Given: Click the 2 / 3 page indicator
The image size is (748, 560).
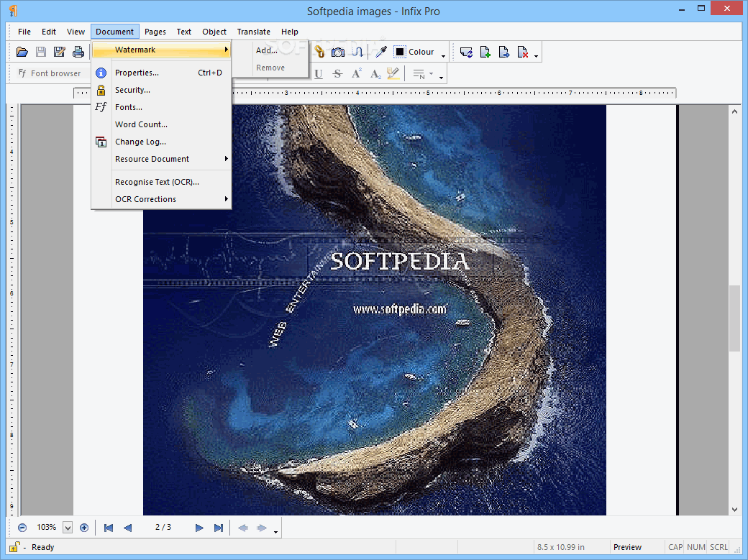Looking at the screenshot, I should [163, 527].
